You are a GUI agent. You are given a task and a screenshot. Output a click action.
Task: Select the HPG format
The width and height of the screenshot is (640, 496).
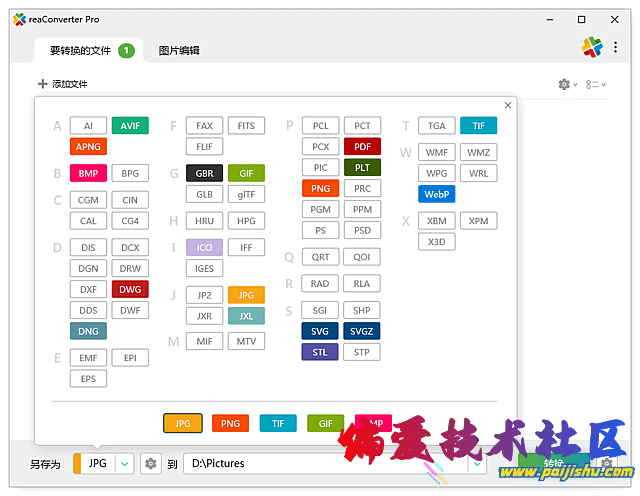pos(246,221)
